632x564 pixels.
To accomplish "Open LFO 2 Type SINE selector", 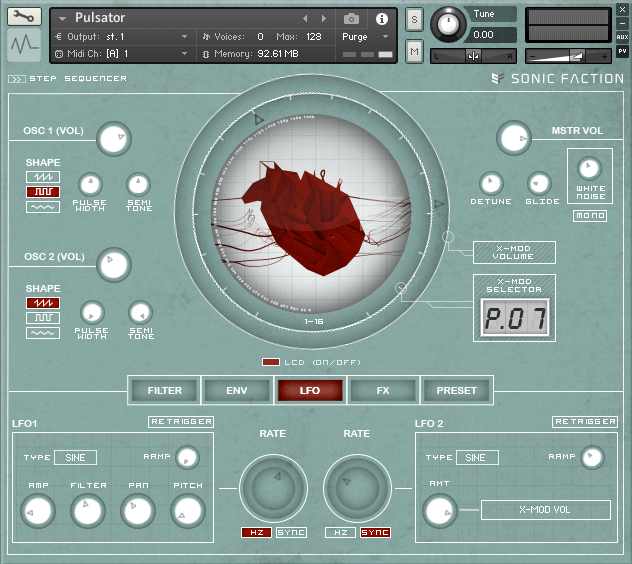I will coord(477,458).
